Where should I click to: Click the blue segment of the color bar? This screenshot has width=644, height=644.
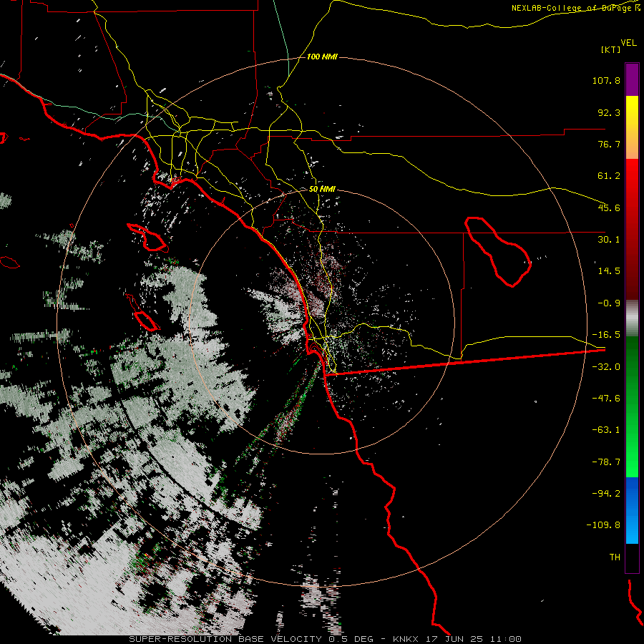tap(632, 510)
